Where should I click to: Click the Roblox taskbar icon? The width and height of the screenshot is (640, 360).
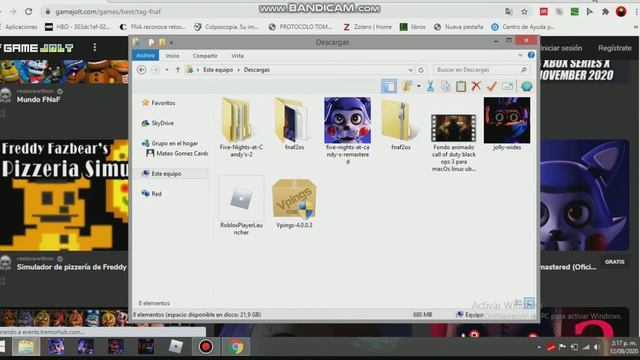point(176,347)
